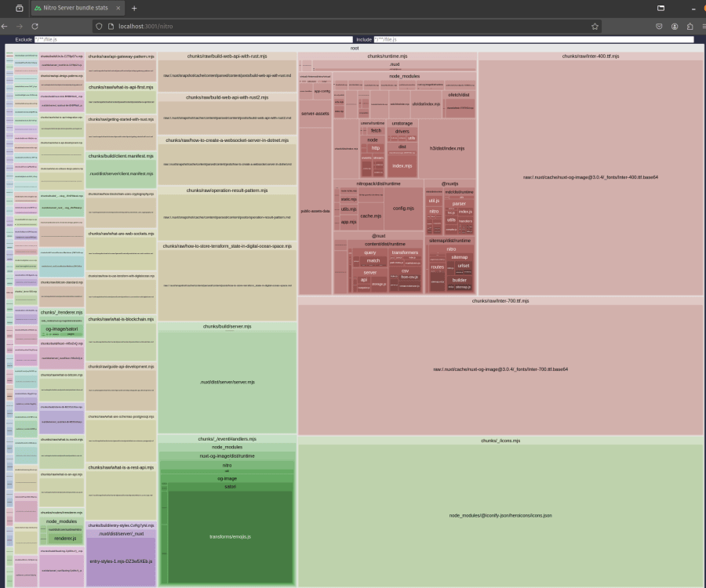706x588 pixels.
Task: Open the extensions puzzle icon
Action: [690, 27]
